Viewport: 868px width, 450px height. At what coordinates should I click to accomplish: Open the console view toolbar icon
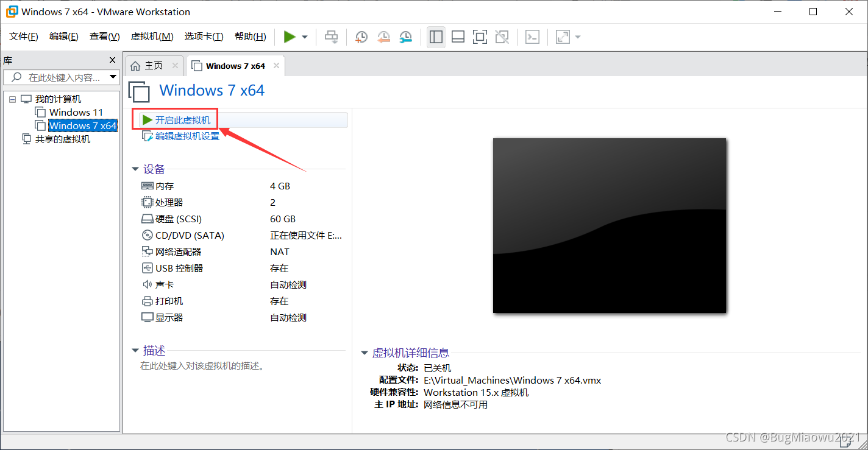pos(532,37)
